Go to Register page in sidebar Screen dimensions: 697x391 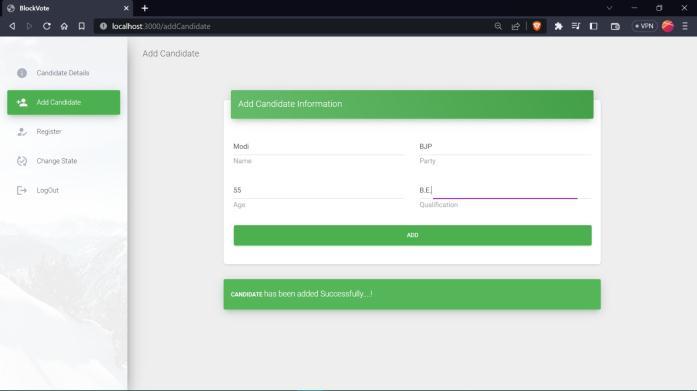[64, 132]
